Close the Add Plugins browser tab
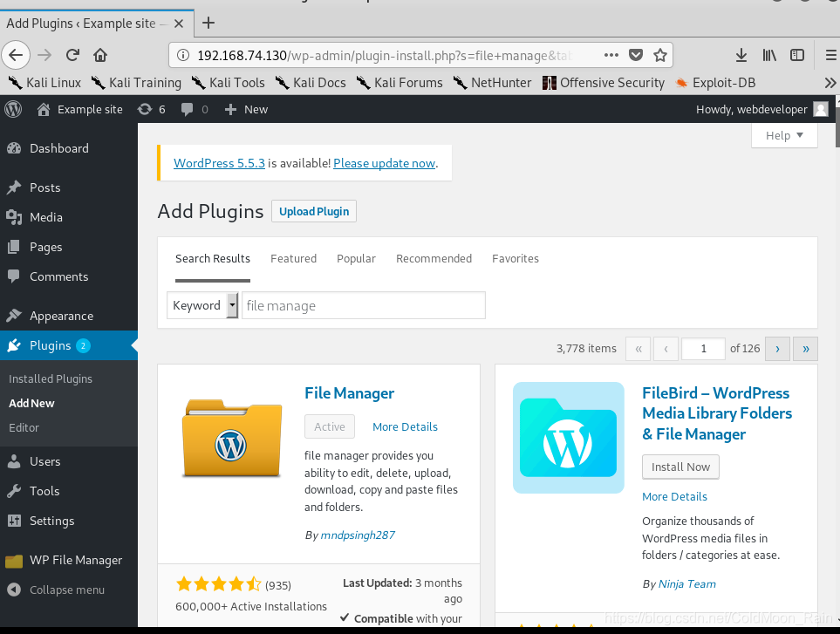This screenshot has width=840, height=634. pos(179,24)
